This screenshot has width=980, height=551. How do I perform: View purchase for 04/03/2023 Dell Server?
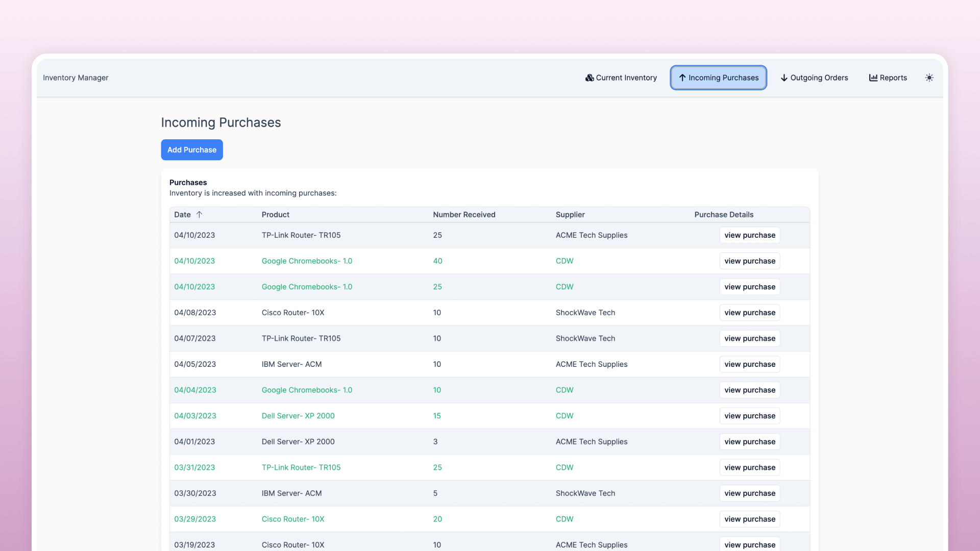click(749, 416)
